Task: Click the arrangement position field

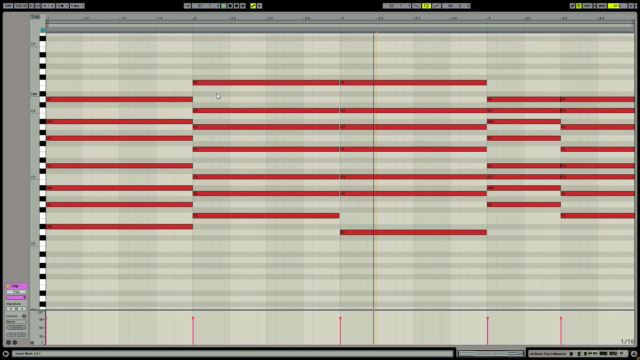Action: [206, 6]
